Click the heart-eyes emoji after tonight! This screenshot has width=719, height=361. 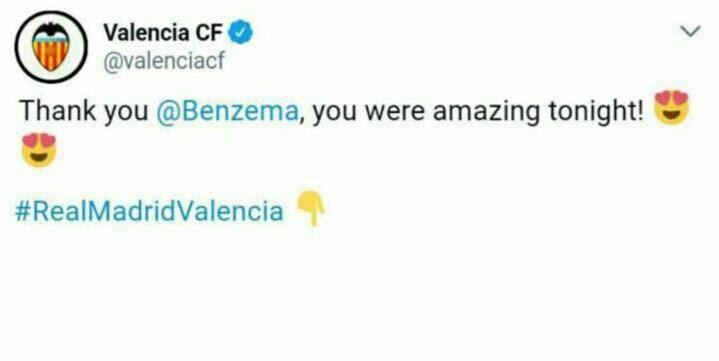pyautogui.click(x=672, y=107)
